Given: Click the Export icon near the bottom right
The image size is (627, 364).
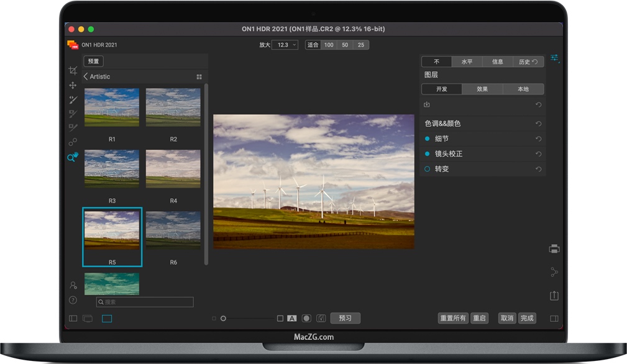Looking at the screenshot, I should click(554, 294).
